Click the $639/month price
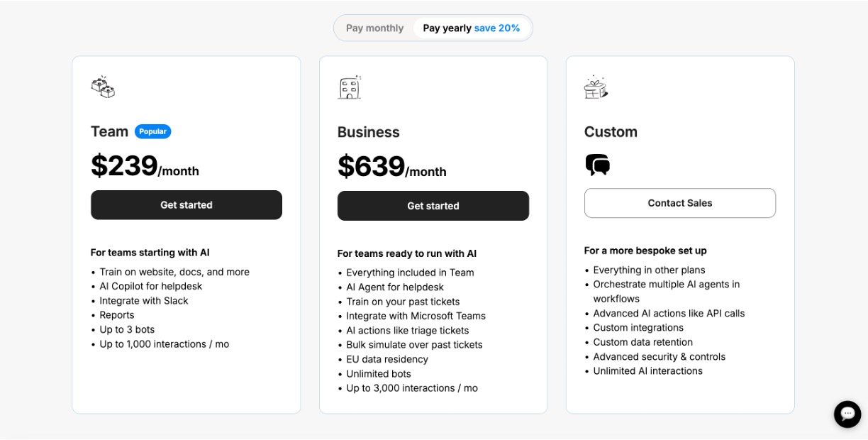The image size is (868, 440). click(392, 167)
